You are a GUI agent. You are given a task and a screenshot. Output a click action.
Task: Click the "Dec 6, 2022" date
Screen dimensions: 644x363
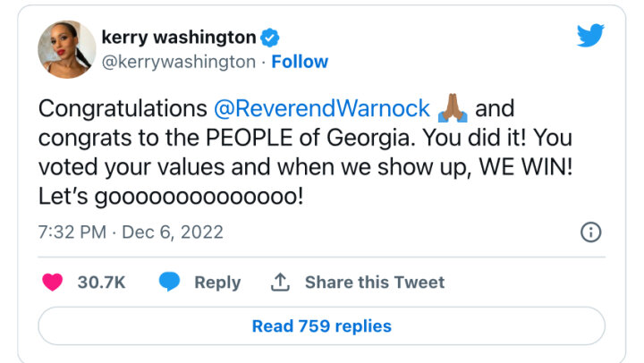(173, 232)
